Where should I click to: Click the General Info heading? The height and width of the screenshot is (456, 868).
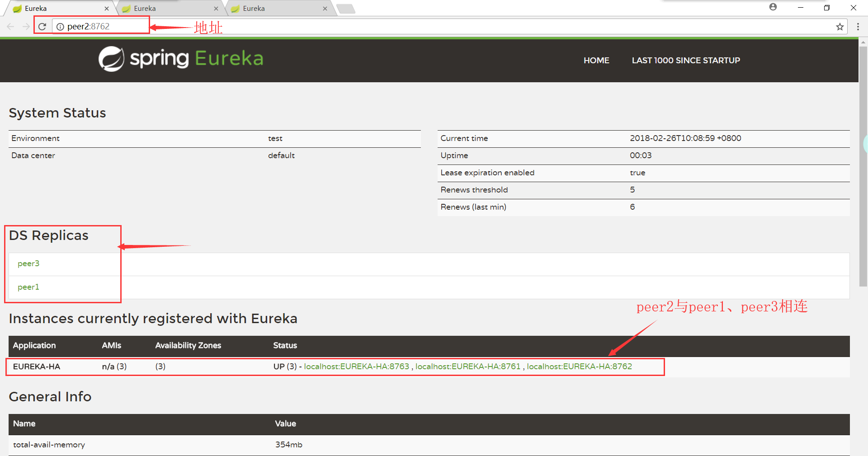50,397
